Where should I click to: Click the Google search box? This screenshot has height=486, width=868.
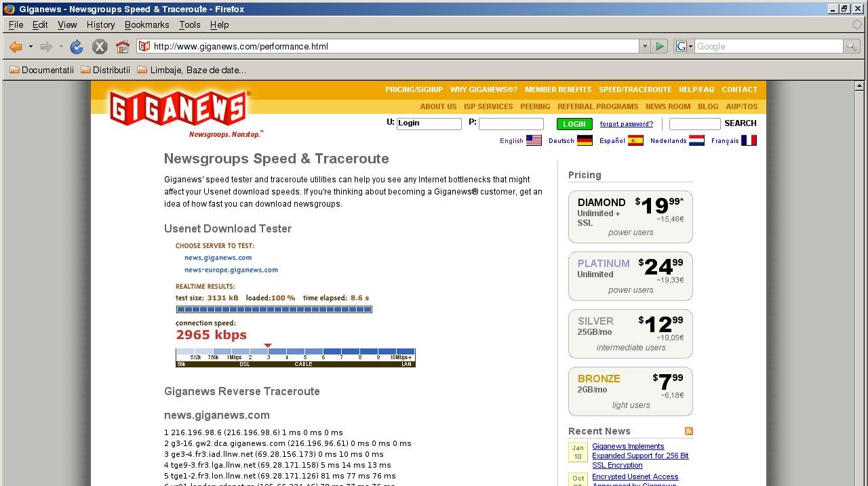pos(768,46)
